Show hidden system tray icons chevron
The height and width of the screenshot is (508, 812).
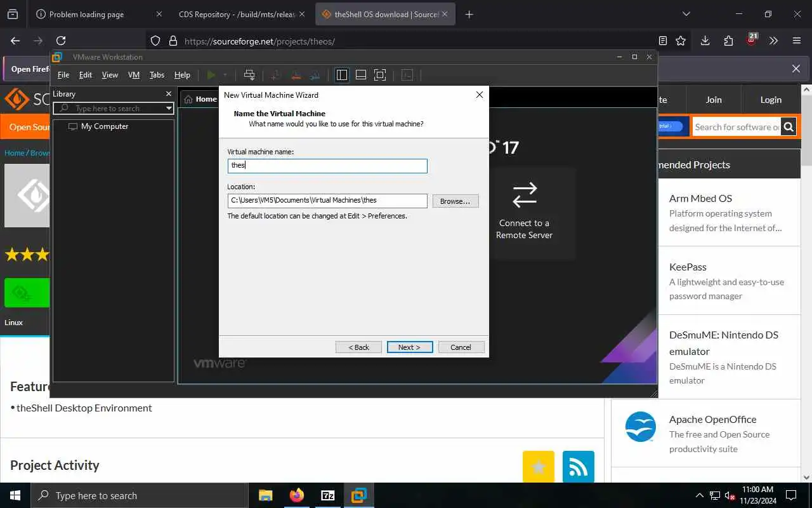[x=700, y=495]
